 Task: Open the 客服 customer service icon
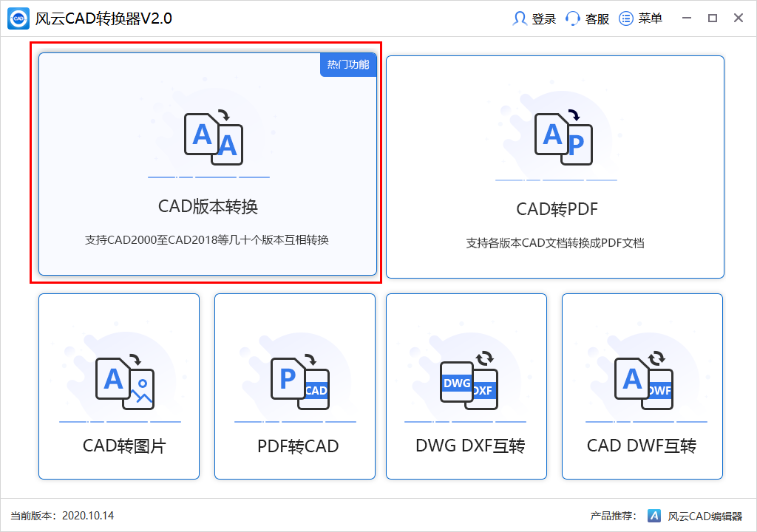coord(572,18)
